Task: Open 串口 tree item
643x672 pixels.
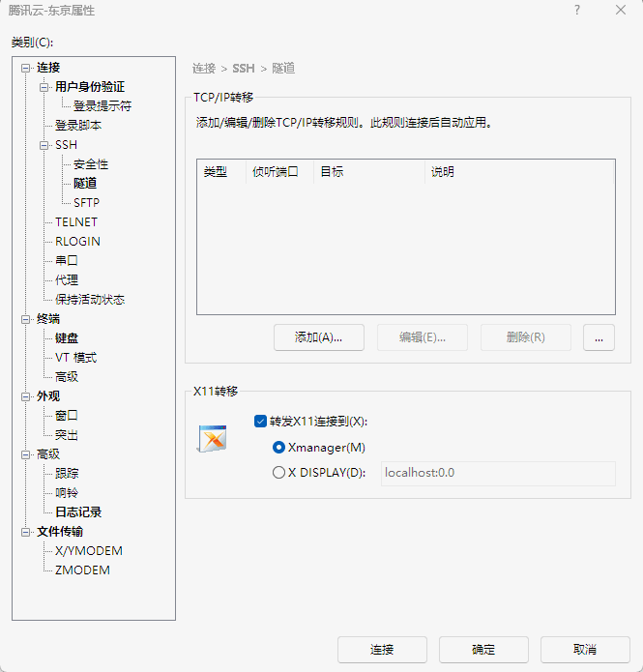Action: tap(67, 260)
